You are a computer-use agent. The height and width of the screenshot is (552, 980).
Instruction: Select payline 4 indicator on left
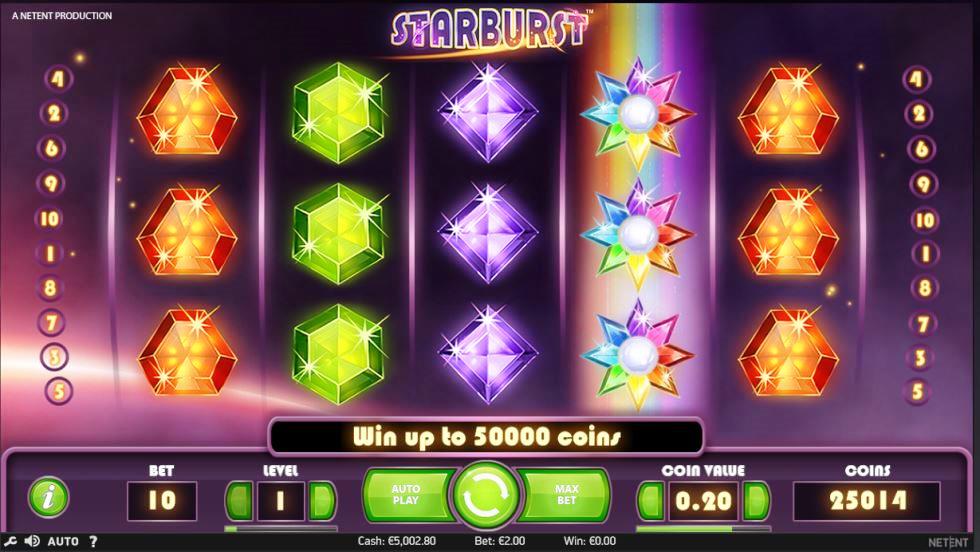coord(58,79)
